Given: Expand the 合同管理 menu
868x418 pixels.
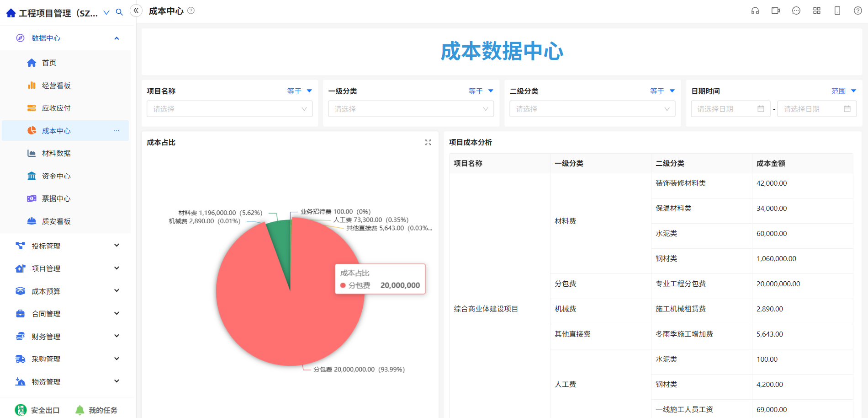Looking at the screenshot, I should coord(116,313).
